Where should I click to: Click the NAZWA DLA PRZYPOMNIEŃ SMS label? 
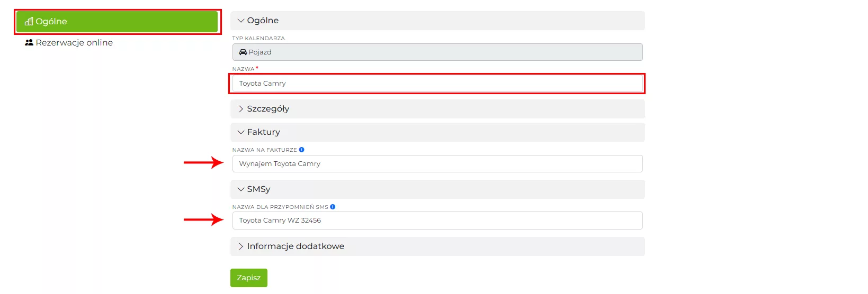(280, 207)
